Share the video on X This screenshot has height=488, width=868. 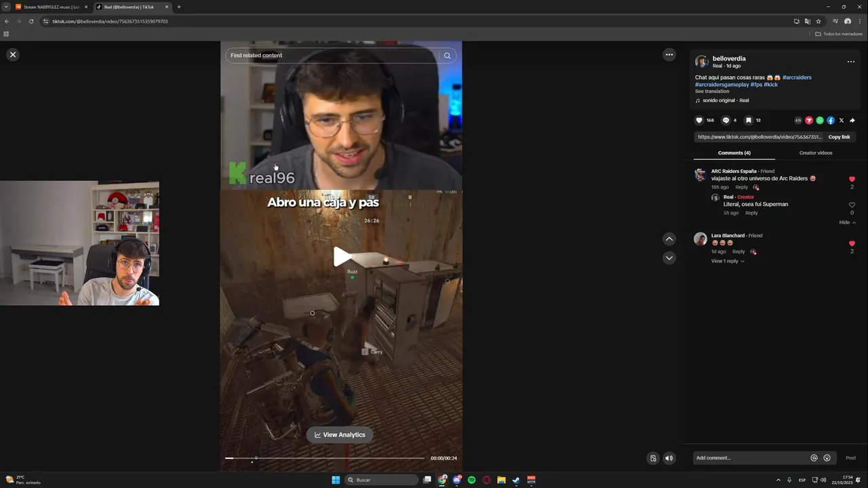tap(842, 120)
